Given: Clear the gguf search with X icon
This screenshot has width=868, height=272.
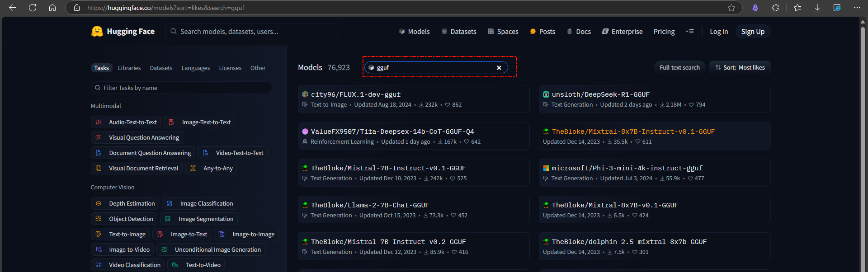Looking at the screenshot, I should [499, 68].
